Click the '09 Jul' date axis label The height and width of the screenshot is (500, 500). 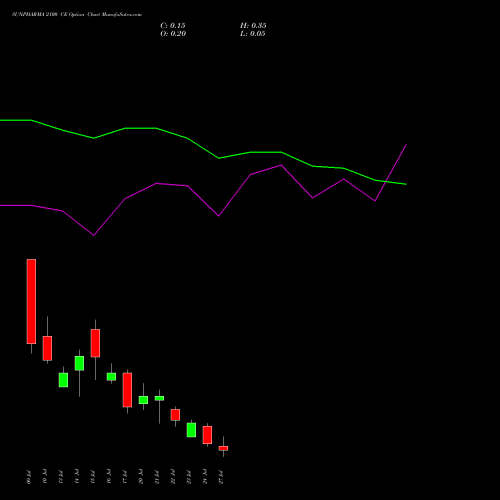pos(29,477)
